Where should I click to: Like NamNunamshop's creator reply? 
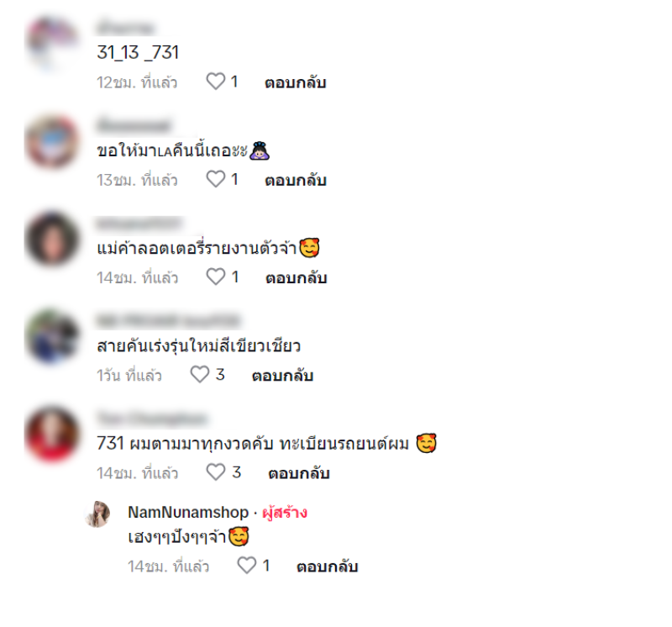(x=247, y=566)
